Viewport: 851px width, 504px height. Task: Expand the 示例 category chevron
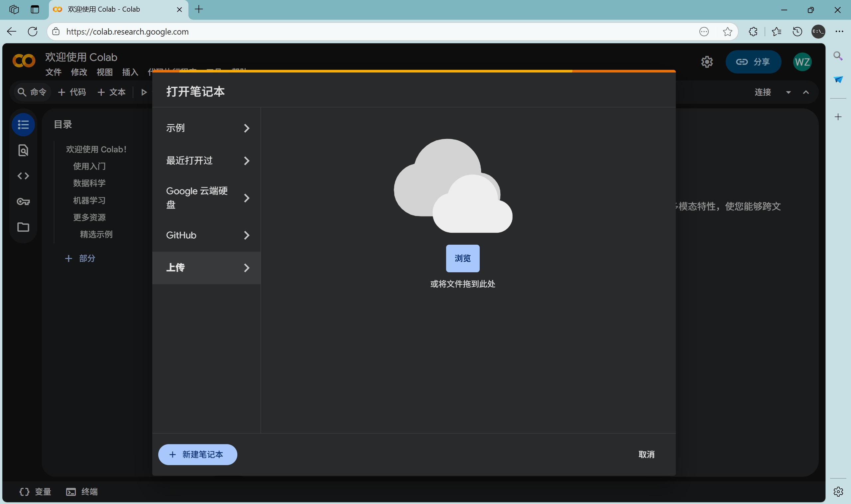click(x=247, y=128)
